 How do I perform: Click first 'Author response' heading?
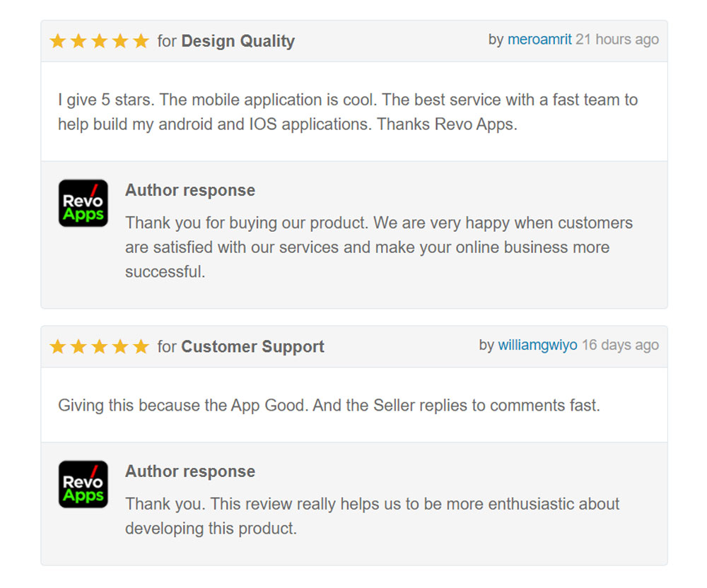190,190
